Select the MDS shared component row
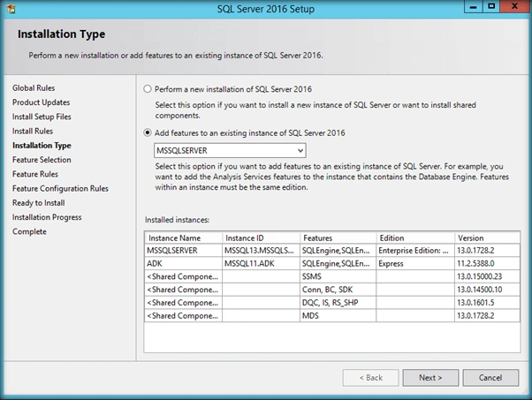This screenshot has width=532, height=400. tap(332, 315)
